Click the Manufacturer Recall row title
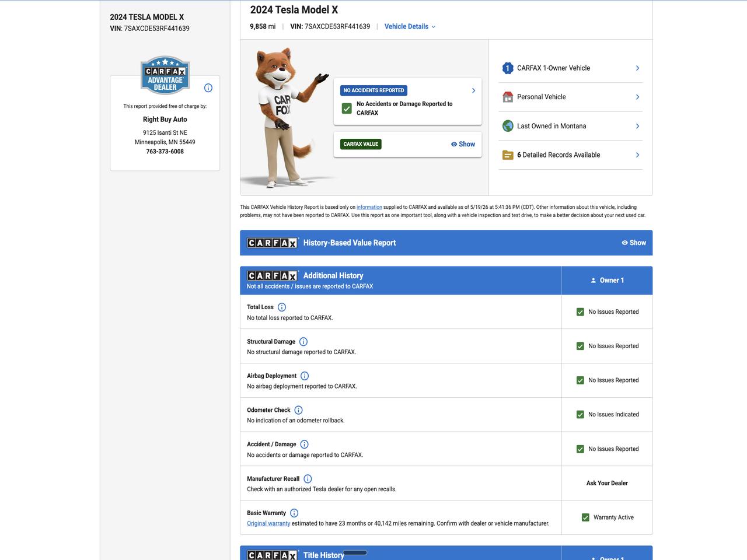 (273, 479)
